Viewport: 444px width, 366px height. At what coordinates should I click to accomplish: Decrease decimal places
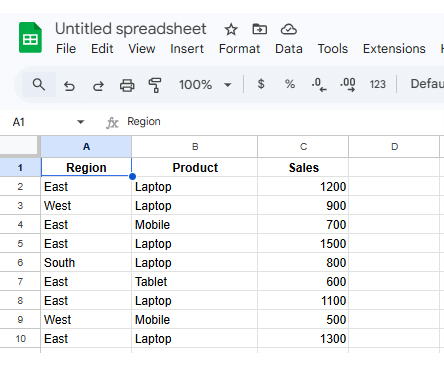(x=319, y=85)
